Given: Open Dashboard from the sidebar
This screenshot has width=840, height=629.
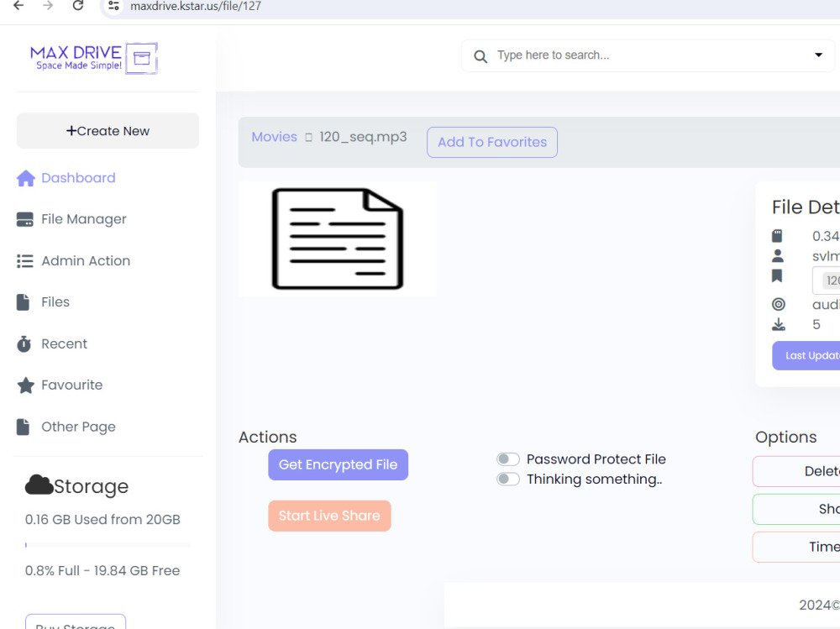Looking at the screenshot, I should [x=78, y=178].
